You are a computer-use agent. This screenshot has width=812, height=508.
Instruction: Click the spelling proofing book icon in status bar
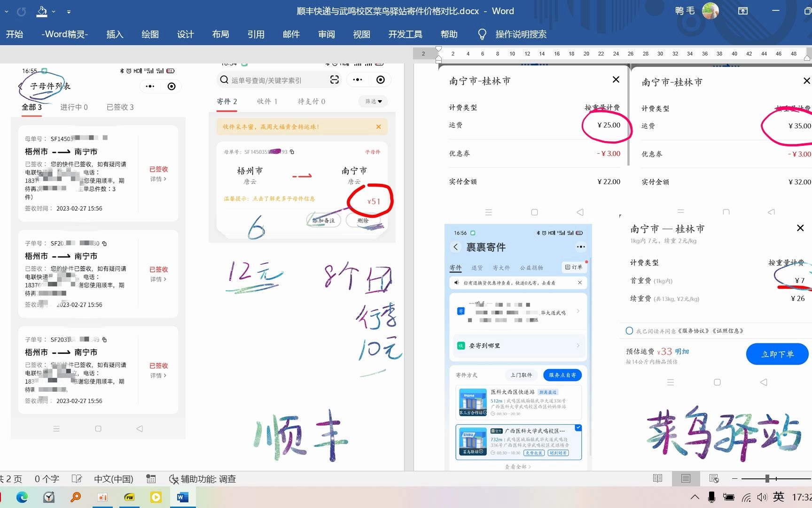pos(77,479)
